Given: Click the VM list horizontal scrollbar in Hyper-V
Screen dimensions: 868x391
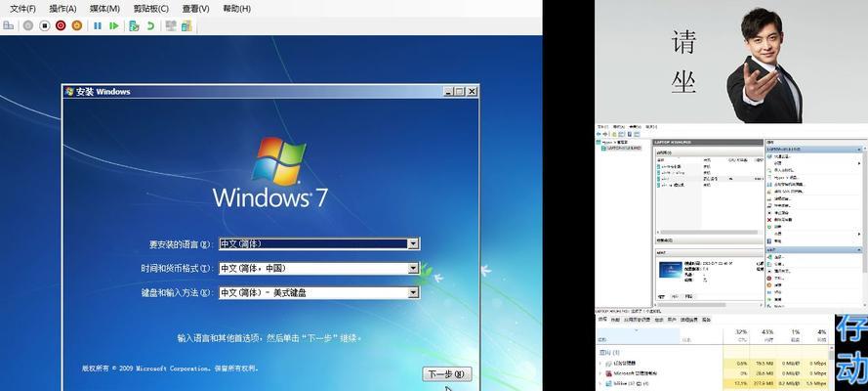Looking at the screenshot, I should (709, 232).
